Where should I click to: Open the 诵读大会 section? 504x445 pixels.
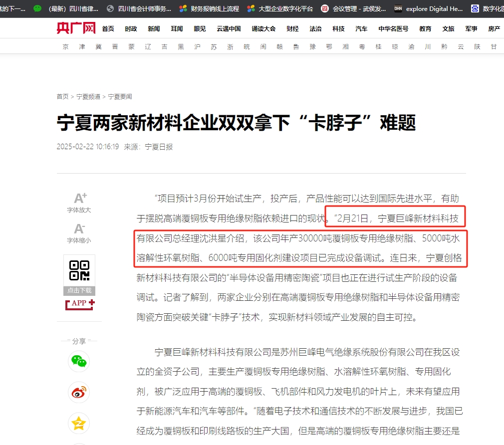pyautogui.click(x=263, y=28)
